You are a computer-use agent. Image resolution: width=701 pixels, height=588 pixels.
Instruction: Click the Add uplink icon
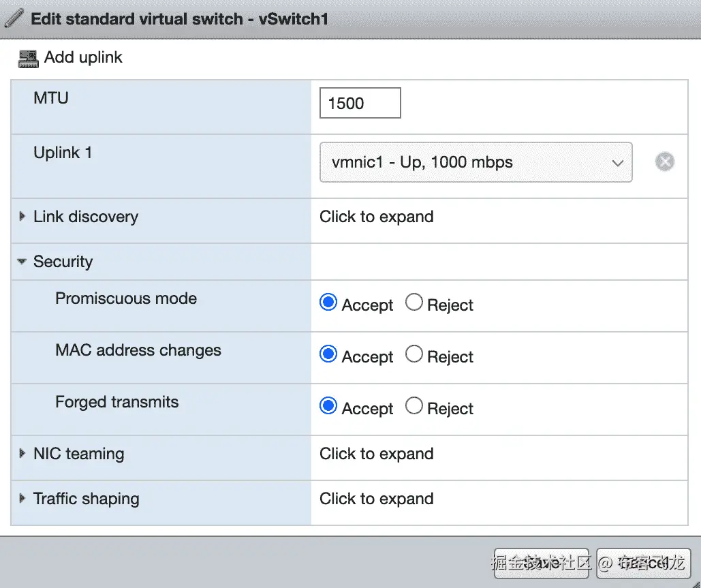28,59
